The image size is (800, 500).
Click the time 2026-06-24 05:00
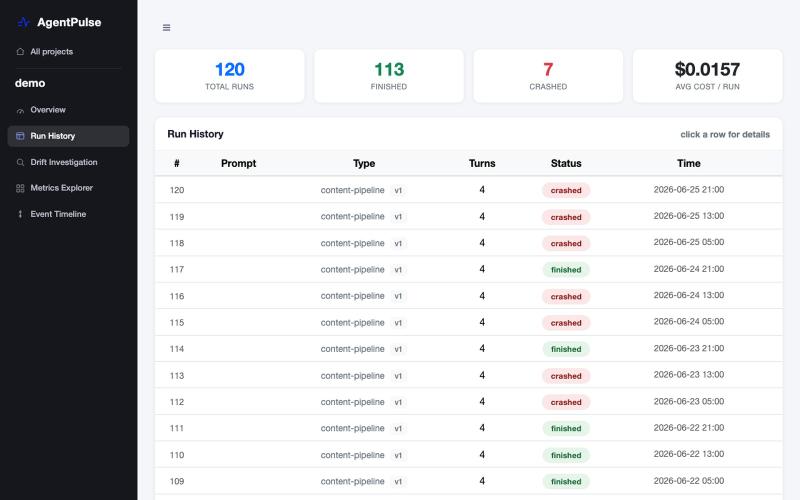pyautogui.click(x=689, y=322)
